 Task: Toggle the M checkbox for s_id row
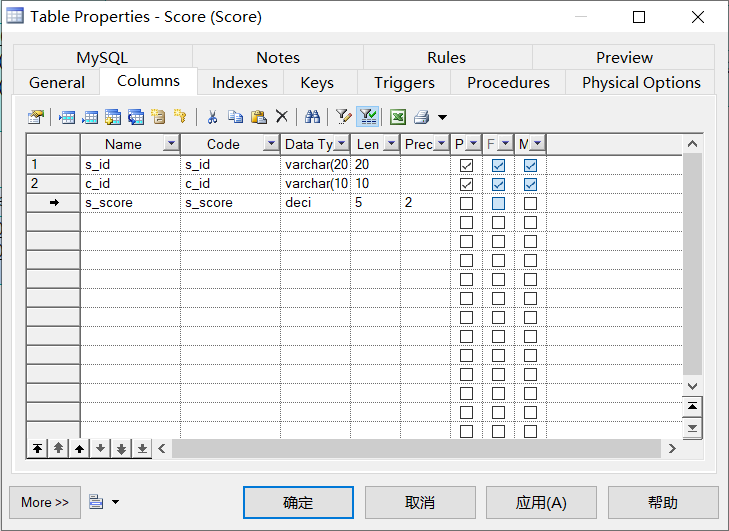[530, 165]
